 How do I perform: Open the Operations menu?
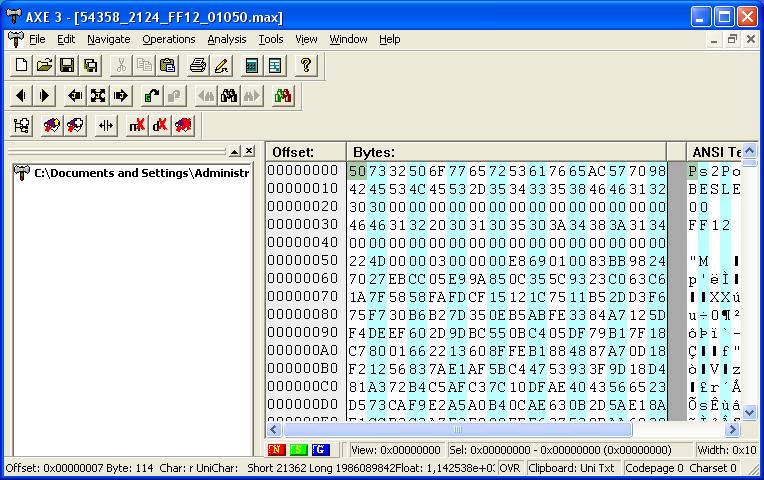pyautogui.click(x=169, y=39)
